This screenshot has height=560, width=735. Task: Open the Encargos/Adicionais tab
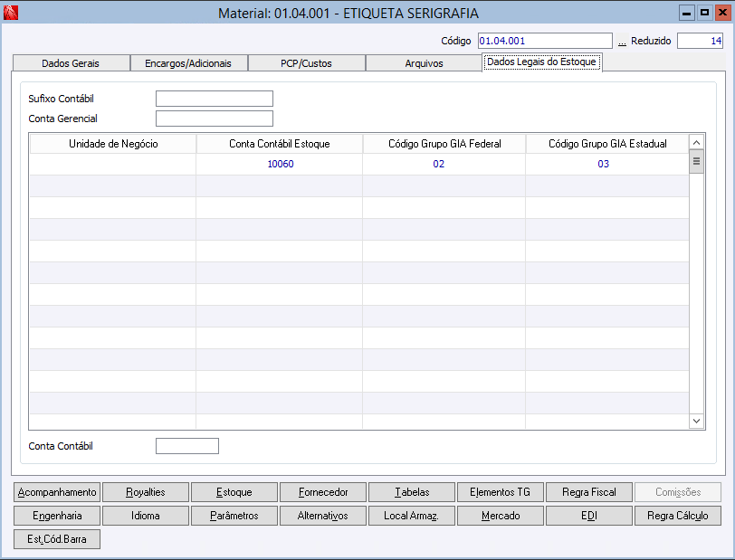(188, 63)
